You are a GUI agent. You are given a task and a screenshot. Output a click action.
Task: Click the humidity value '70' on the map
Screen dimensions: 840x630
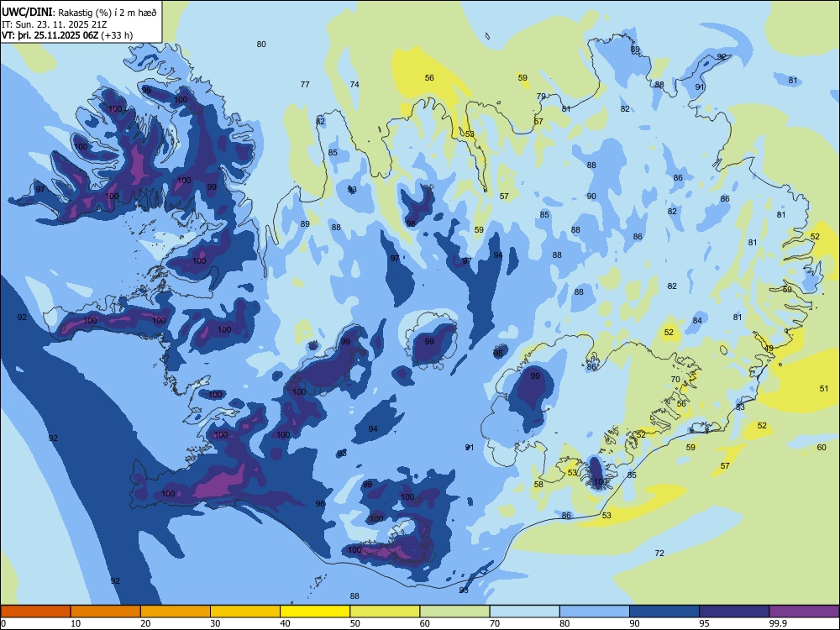tap(675, 380)
